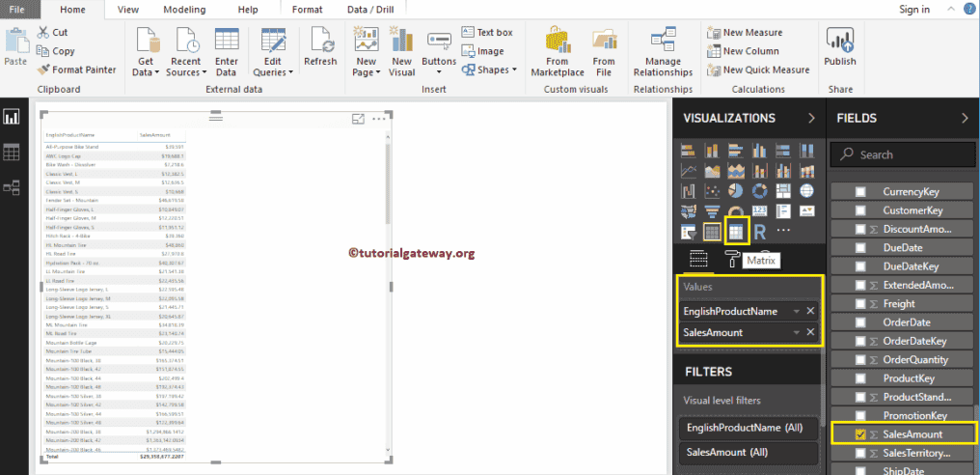Check the CurrencyKey field
The image size is (980, 475).
coord(860,191)
